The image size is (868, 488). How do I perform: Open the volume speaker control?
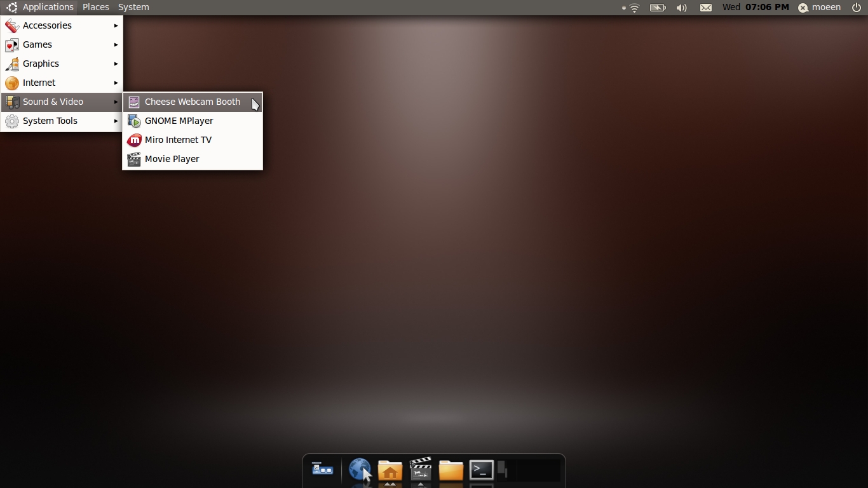point(682,8)
